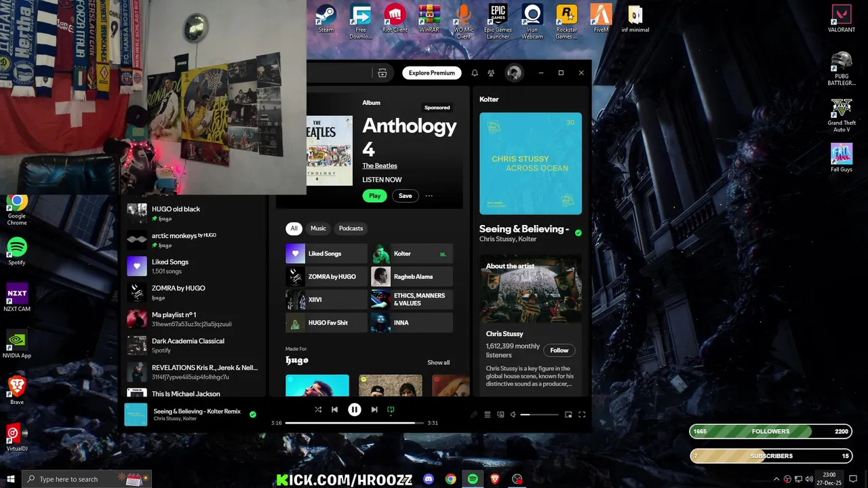Open more options next to Save
Screen dimensions: 868x488
pyautogui.click(x=429, y=196)
